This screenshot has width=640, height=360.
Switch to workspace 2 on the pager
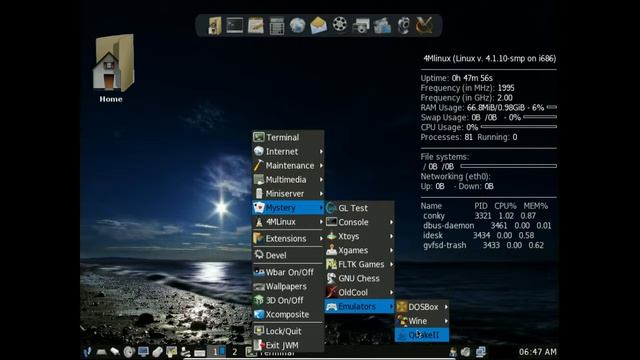click(234, 351)
